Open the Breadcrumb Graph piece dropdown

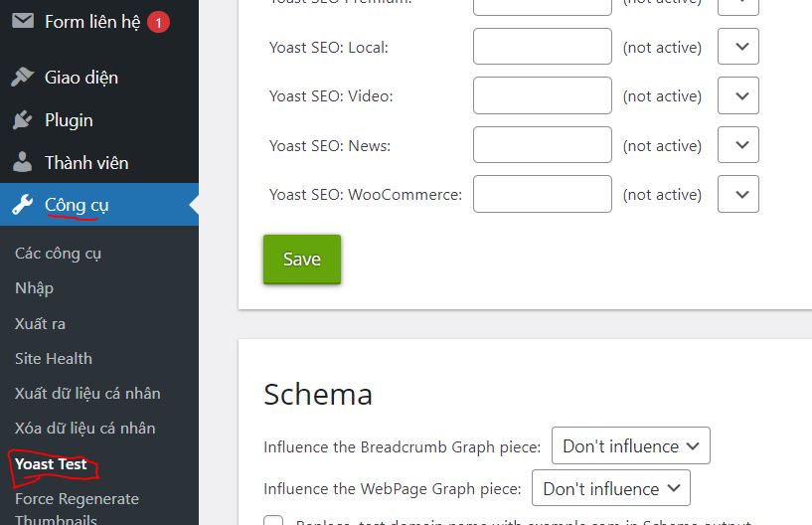(631, 445)
